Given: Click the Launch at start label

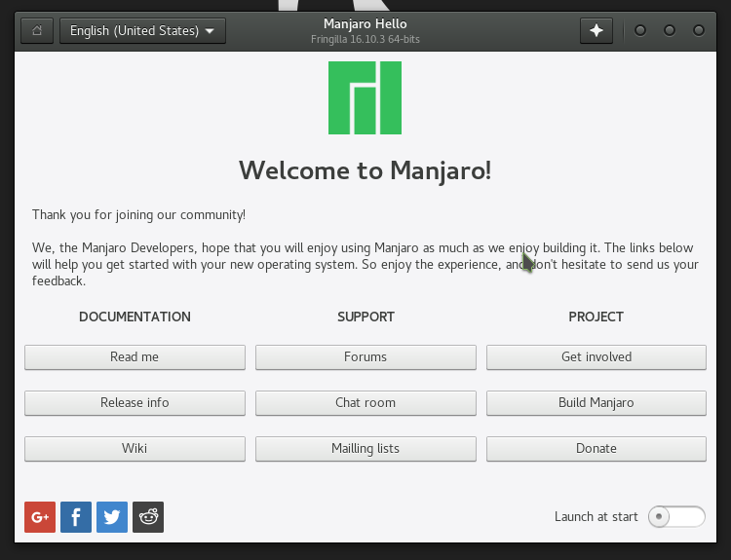Looking at the screenshot, I should coord(596,517).
